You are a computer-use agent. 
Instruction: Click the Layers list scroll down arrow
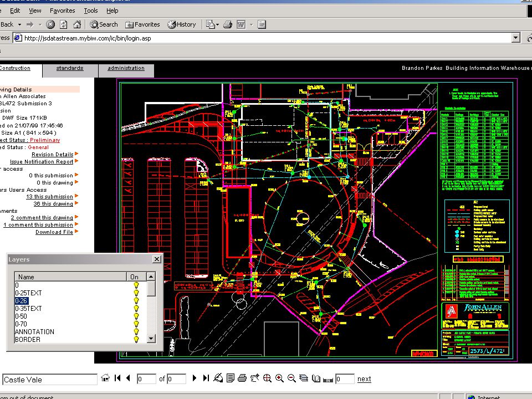151,339
